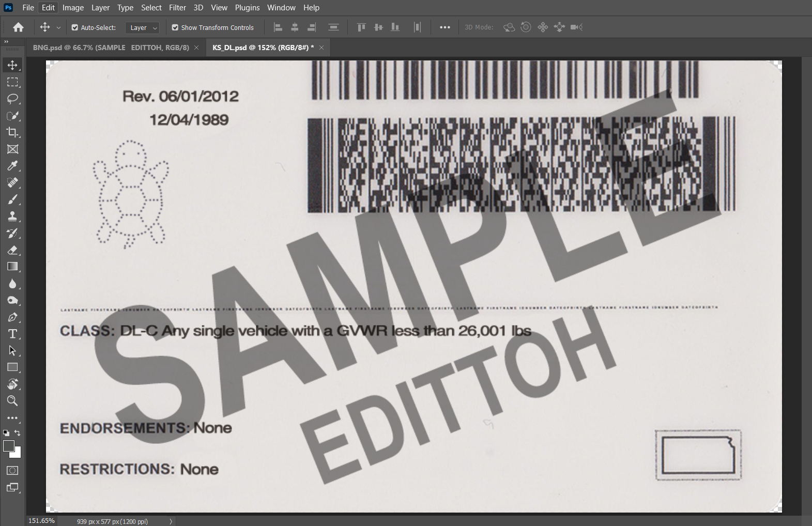Toggle the Auto-Select checkbox
This screenshot has height=526, width=812.
coord(75,27)
